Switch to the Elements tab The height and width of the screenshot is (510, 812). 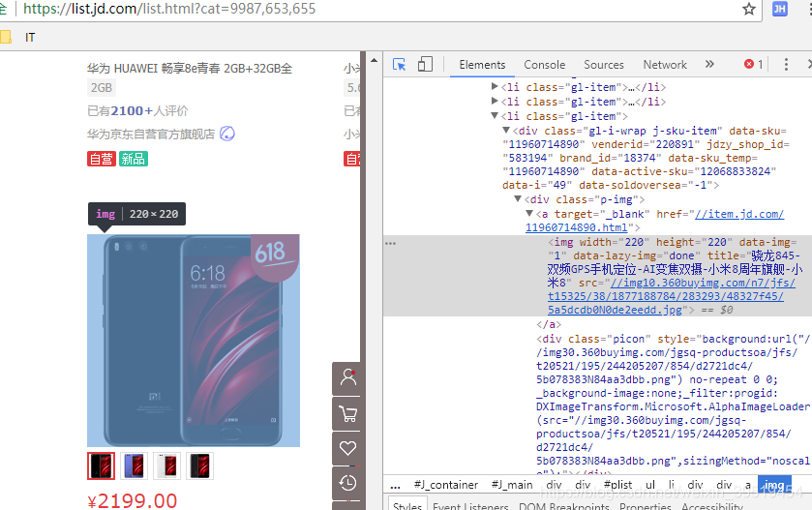tap(482, 65)
